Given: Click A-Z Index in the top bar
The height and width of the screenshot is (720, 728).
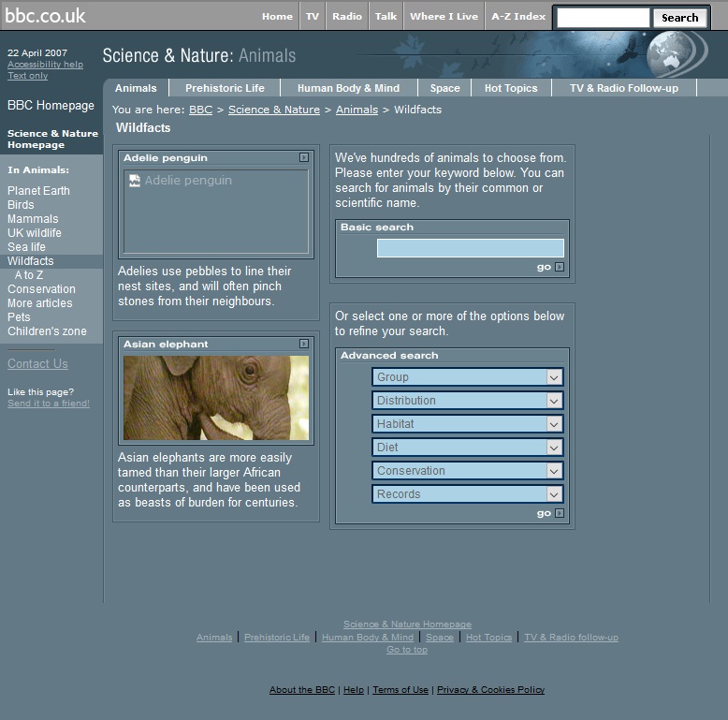Looking at the screenshot, I should point(518,16).
